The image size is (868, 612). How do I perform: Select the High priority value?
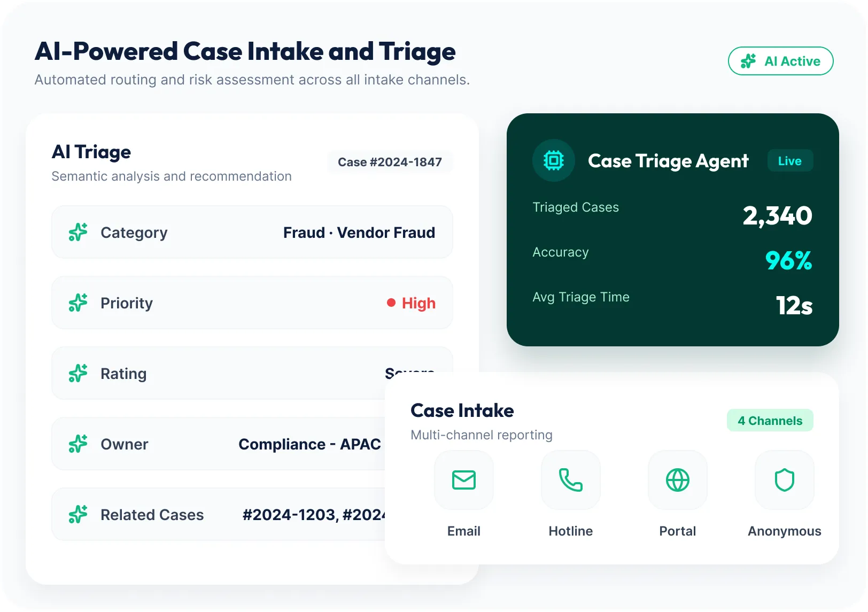click(x=418, y=303)
